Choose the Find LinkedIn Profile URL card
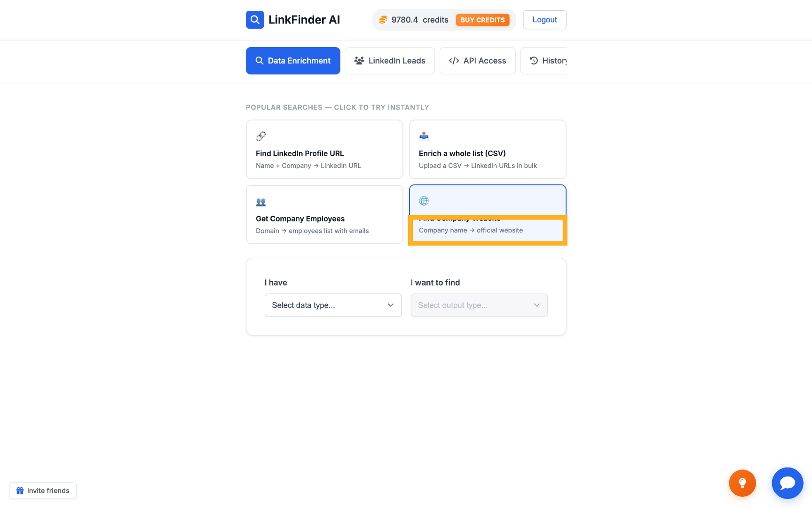 tap(324, 150)
